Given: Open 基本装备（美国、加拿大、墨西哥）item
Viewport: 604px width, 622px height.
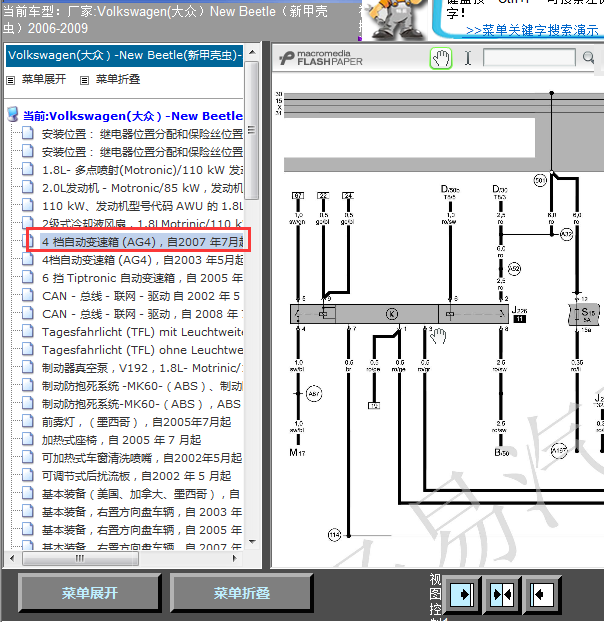Looking at the screenshot, I should click(141, 494).
